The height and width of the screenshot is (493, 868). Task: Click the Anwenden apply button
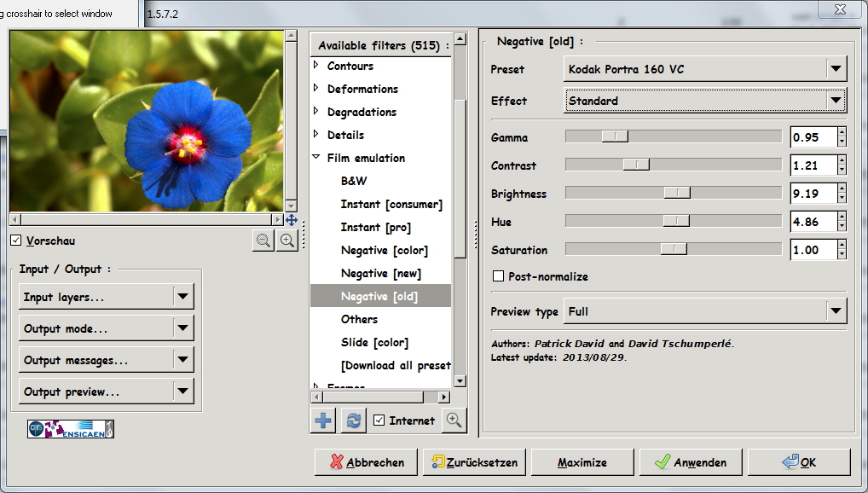click(691, 462)
